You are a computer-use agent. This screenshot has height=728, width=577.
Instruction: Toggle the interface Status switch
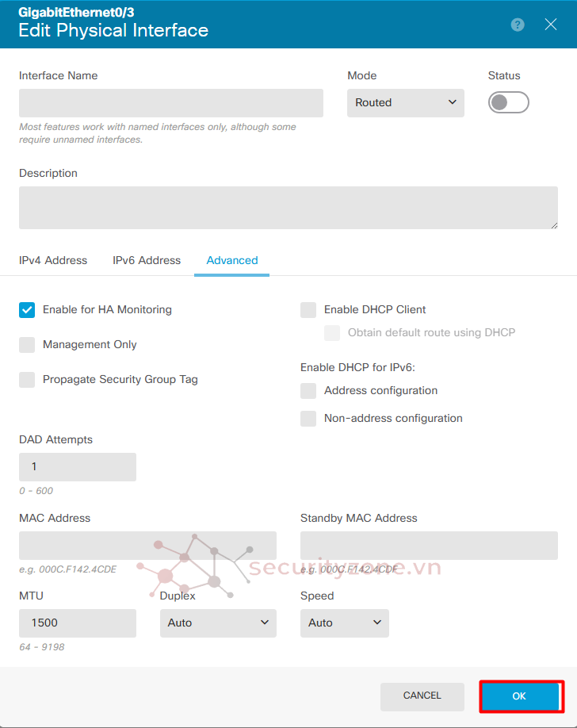tap(508, 102)
